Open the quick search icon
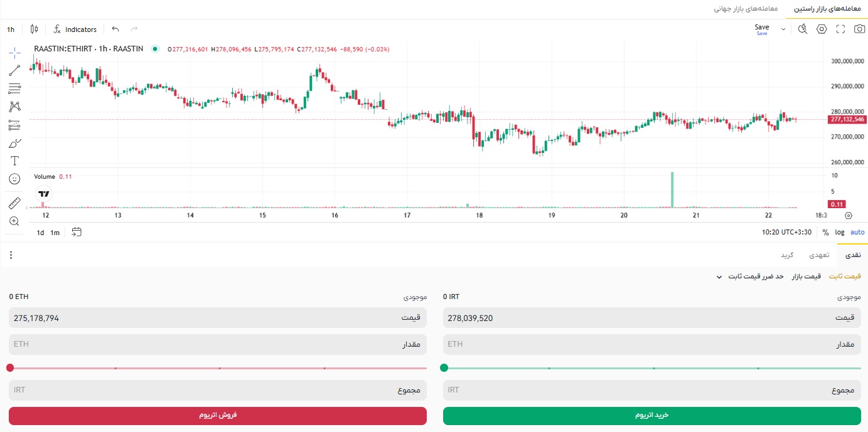Viewport: 868px width, 432px height. click(803, 29)
